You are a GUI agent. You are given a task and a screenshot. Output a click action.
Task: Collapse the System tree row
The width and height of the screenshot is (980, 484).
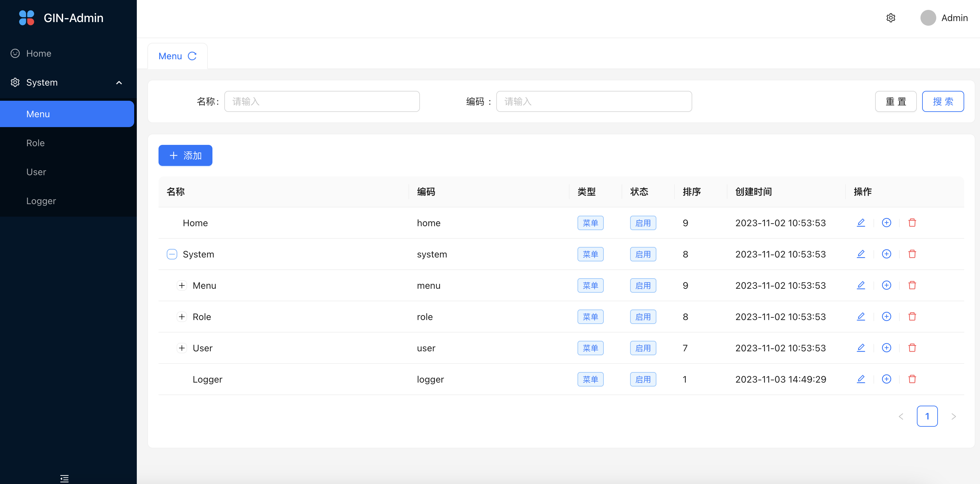[x=172, y=254]
